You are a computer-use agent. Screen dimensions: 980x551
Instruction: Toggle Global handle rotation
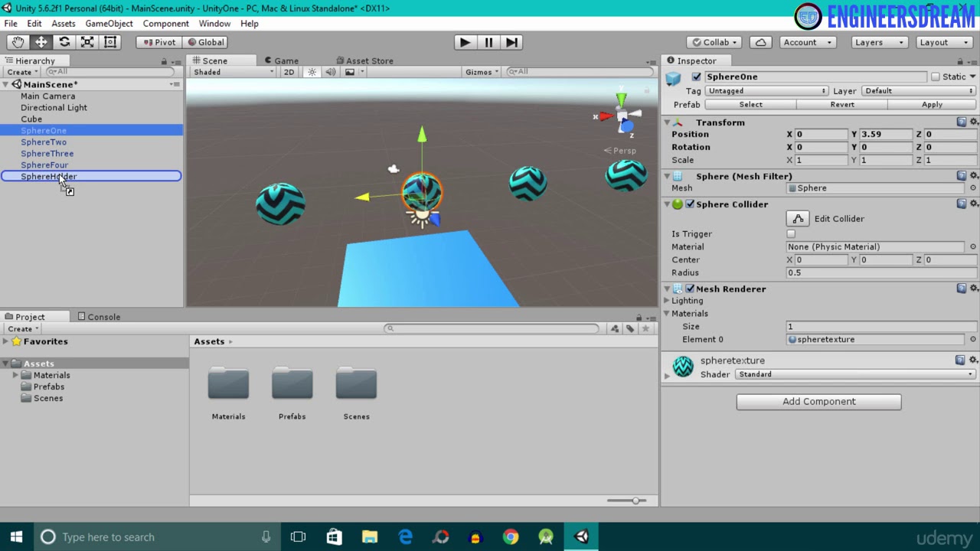205,42
